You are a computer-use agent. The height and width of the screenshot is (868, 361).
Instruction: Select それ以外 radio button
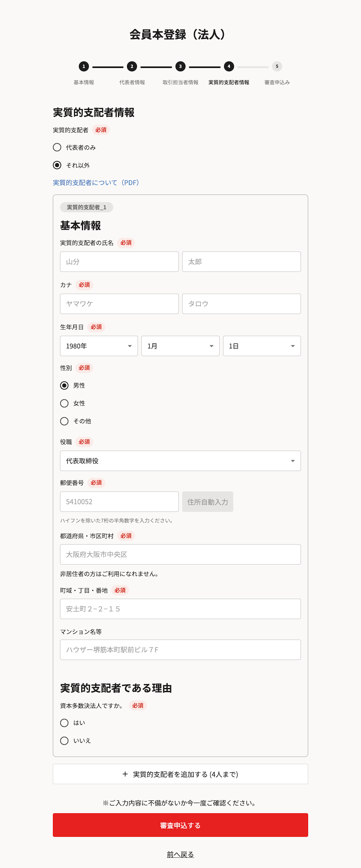pyautogui.click(x=57, y=165)
